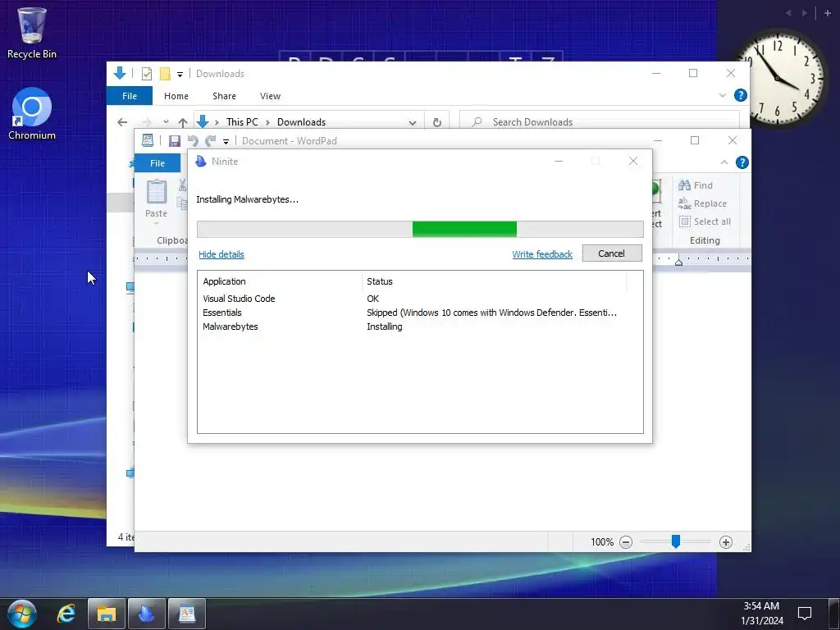Open the File menu in WordPad

click(157, 163)
